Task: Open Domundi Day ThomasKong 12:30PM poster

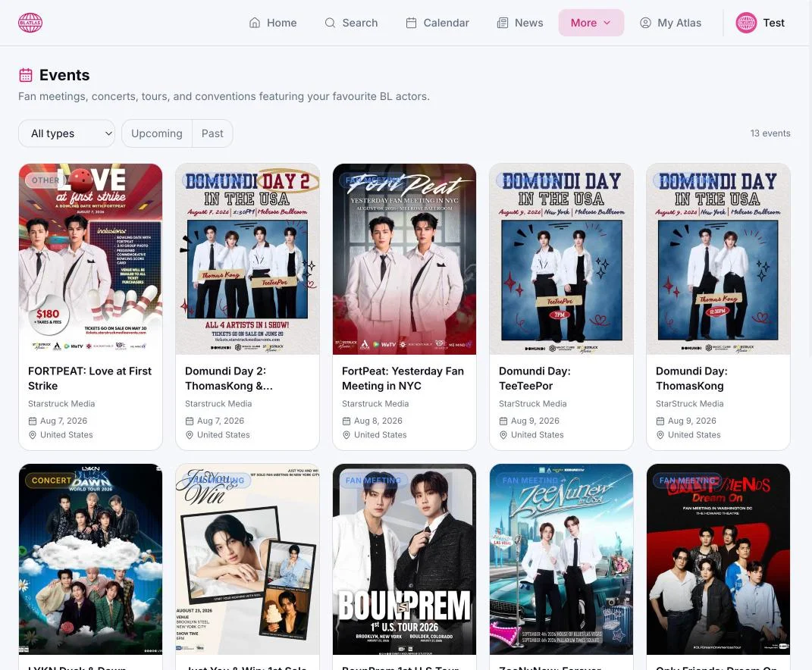Action: 718,259
